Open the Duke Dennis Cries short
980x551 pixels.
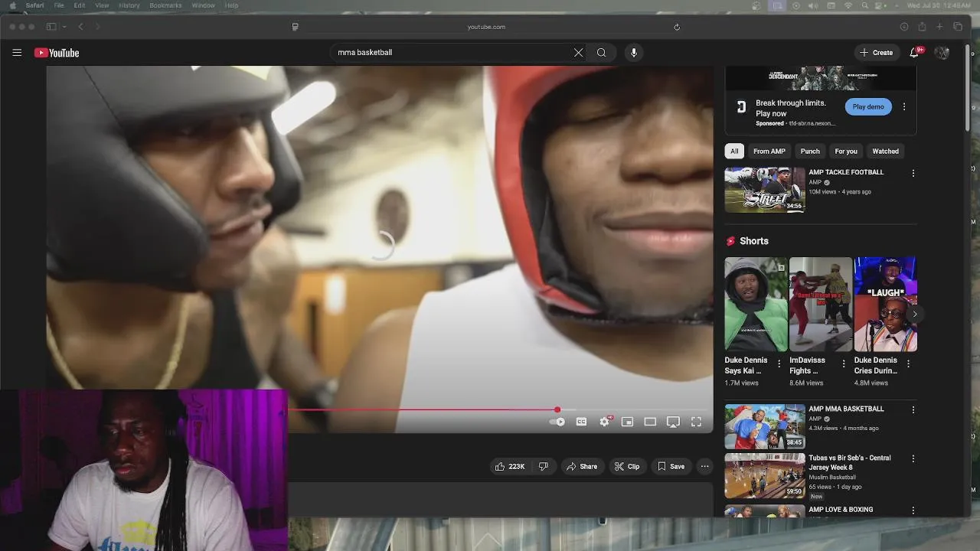(886, 305)
